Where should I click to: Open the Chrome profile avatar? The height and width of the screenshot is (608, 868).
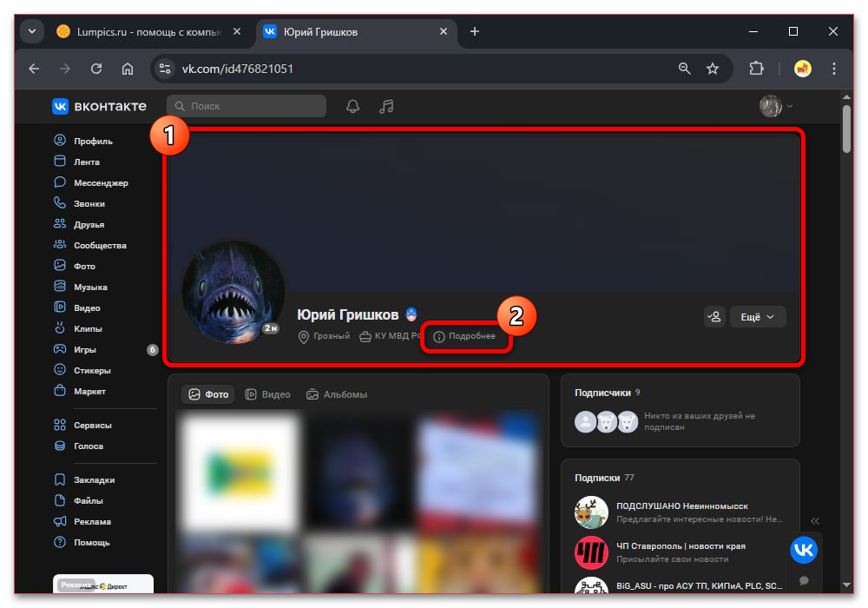(802, 69)
